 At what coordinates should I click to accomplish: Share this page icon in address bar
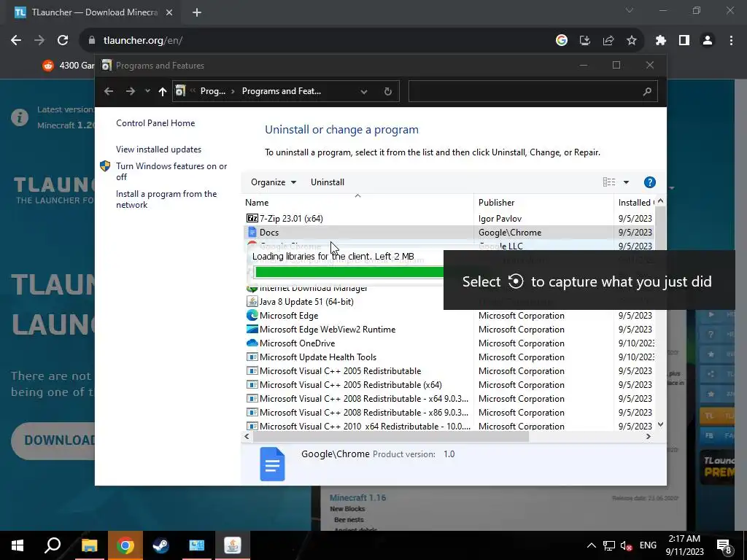[x=608, y=41]
